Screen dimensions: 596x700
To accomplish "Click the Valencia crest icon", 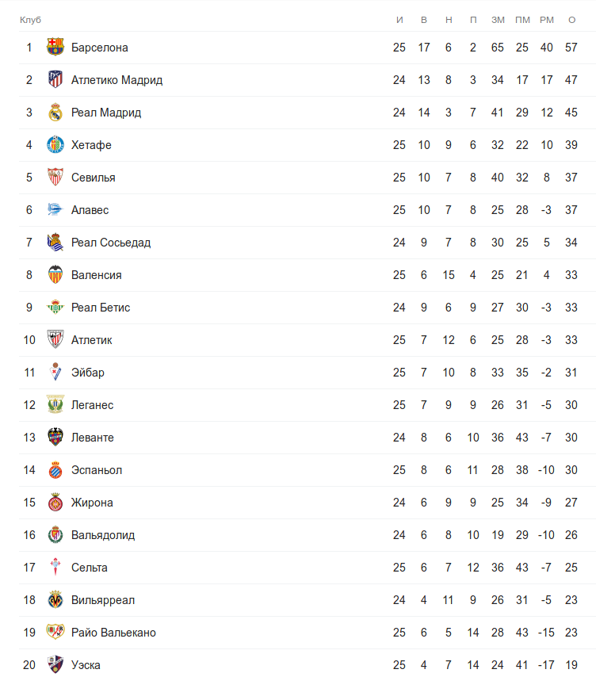I will (55, 275).
